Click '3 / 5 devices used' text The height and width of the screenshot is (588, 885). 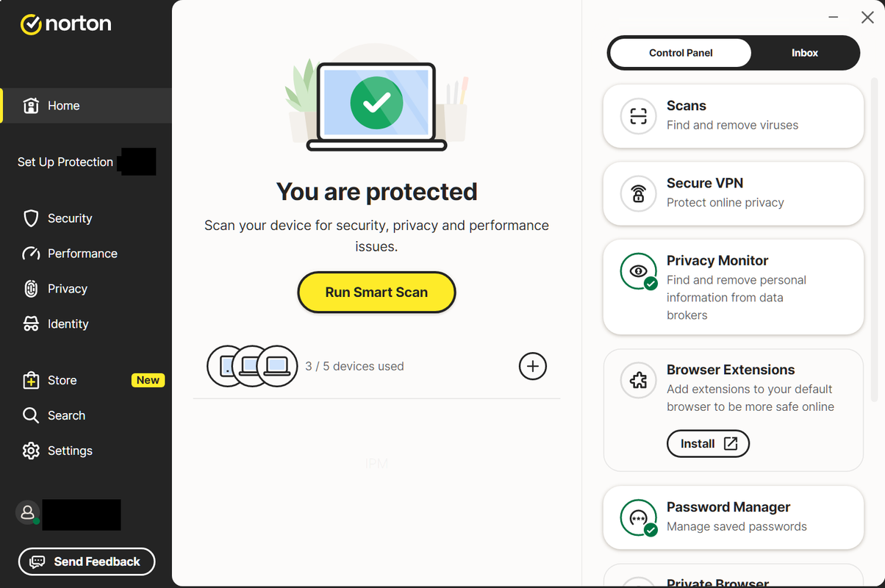[354, 366]
